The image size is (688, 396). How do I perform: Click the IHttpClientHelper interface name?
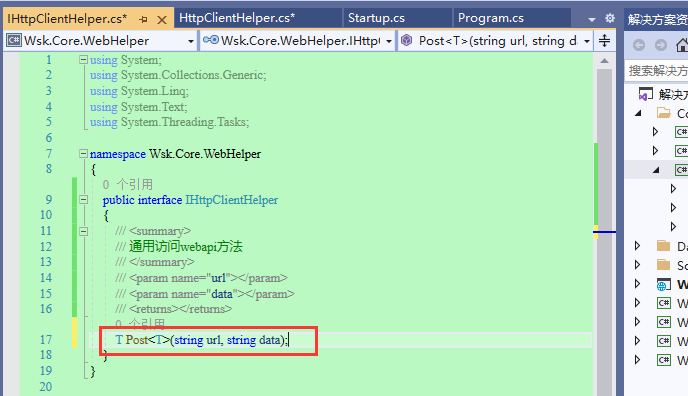tap(232, 200)
